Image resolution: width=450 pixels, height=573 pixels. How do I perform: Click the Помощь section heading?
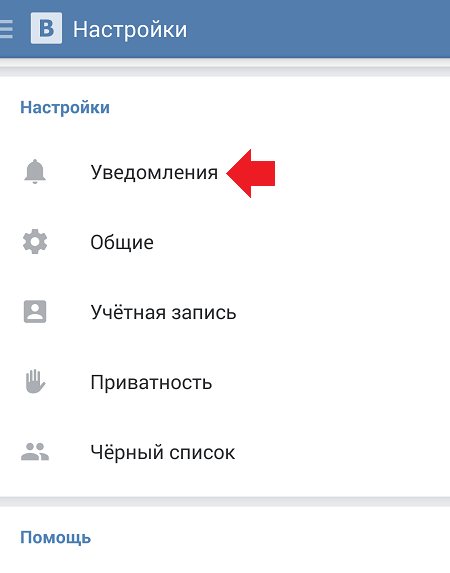tap(56, 538)
